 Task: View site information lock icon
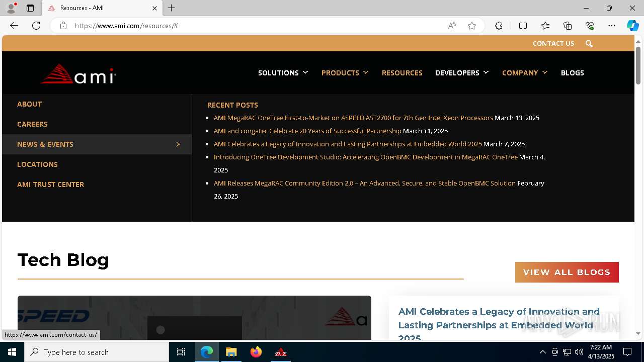coord(63,26)
